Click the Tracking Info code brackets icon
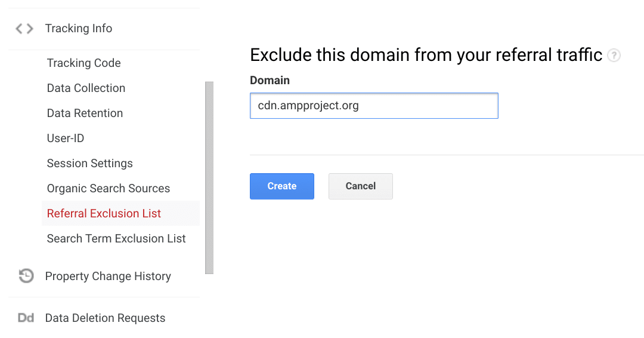This screenshot has height=338, width=644. [24, 29]
